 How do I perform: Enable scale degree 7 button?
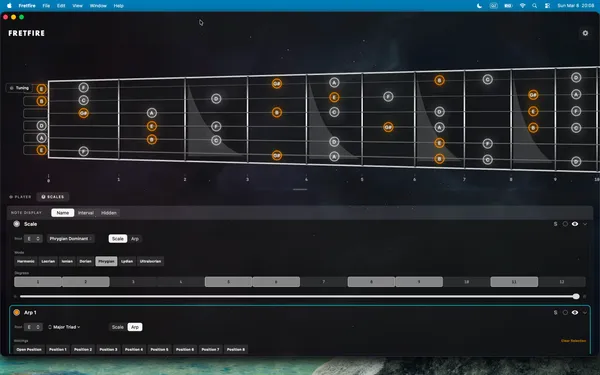(324, 282)
